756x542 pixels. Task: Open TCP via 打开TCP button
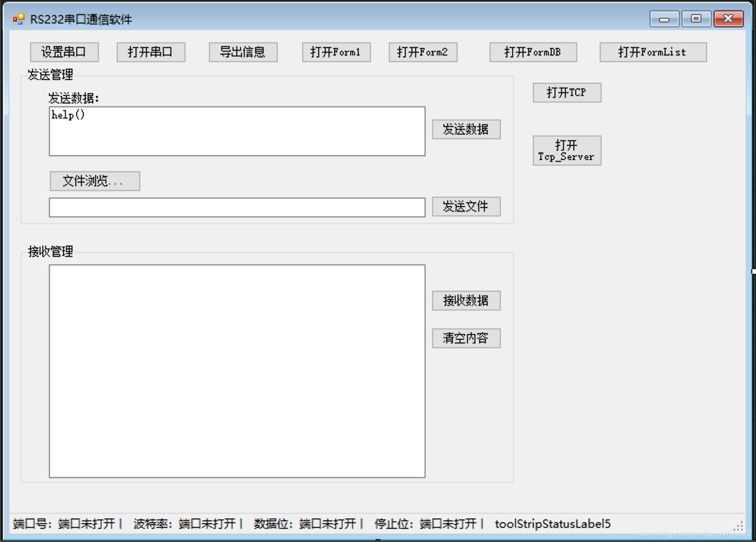tap(567, 93)
